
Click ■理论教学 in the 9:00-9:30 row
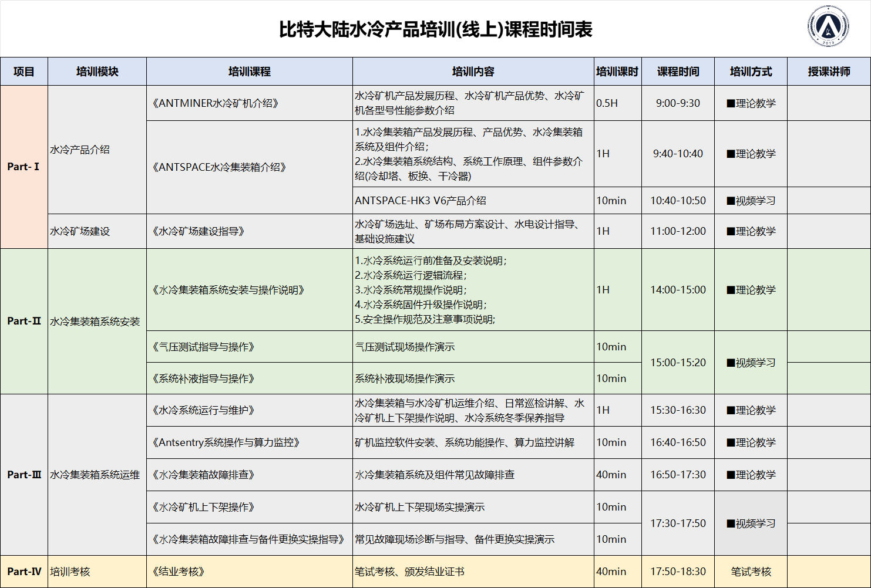751,103
